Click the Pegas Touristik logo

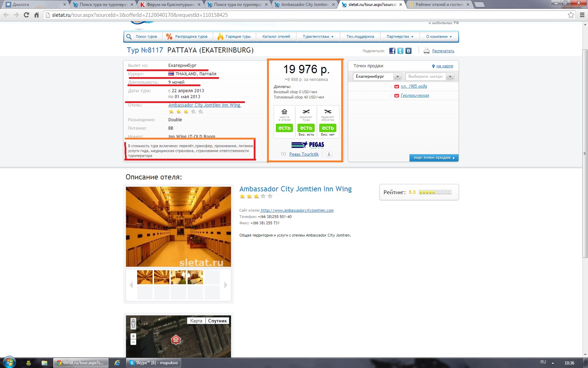pyautogui.click(x=308, y=145)
